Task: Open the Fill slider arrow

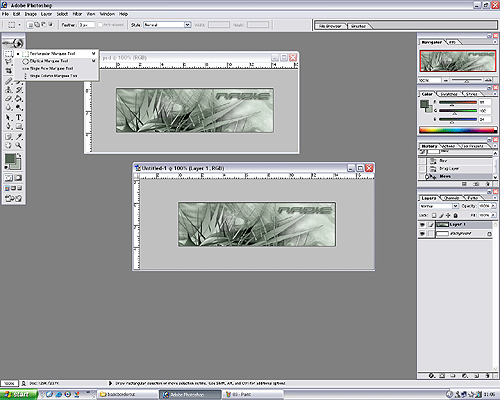Action: tap(493, 215)
